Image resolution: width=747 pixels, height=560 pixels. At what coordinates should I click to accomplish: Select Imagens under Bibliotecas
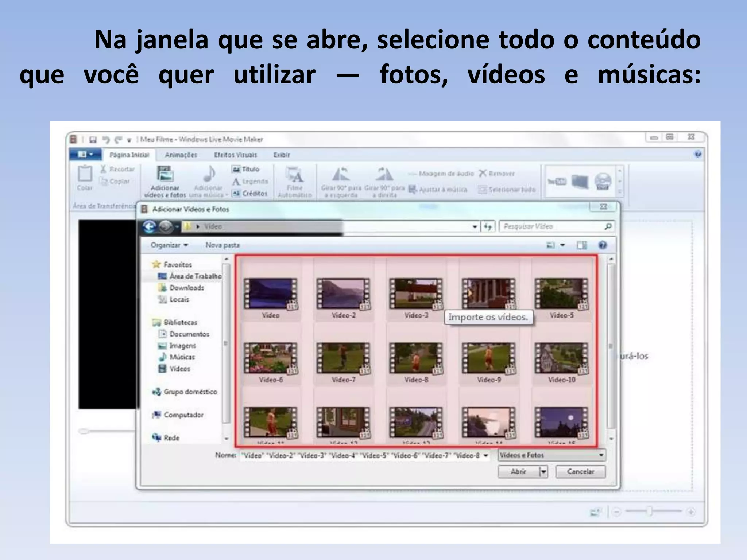pyautogui.click(x=177, y=345)
